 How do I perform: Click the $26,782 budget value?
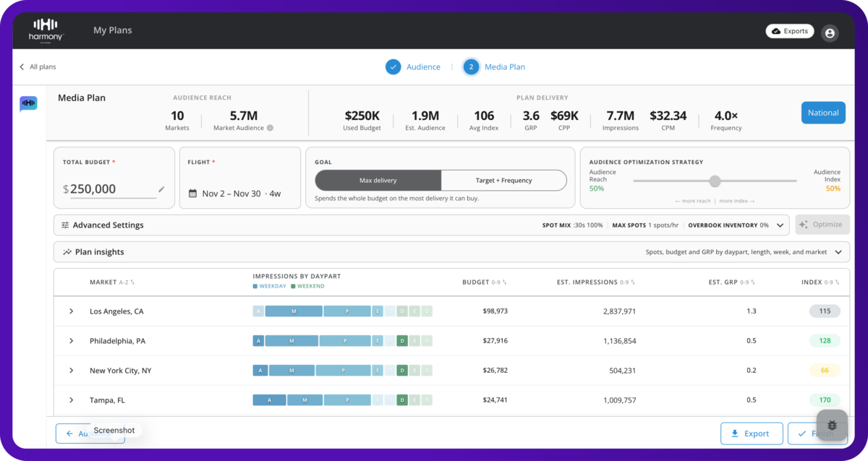click(x=495, y=371)
